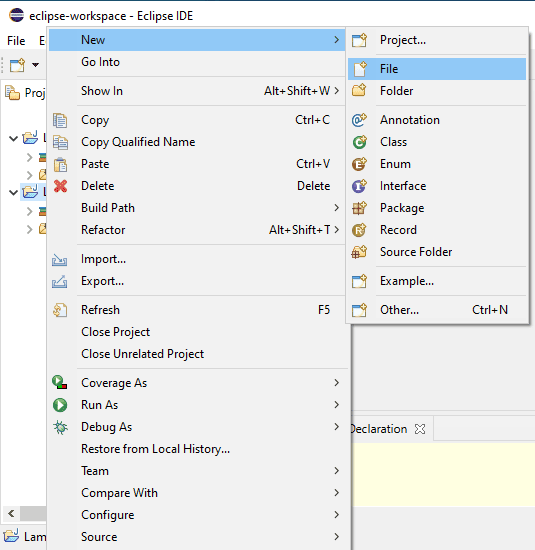Click the Project Explorer view icon

point(12,93)
